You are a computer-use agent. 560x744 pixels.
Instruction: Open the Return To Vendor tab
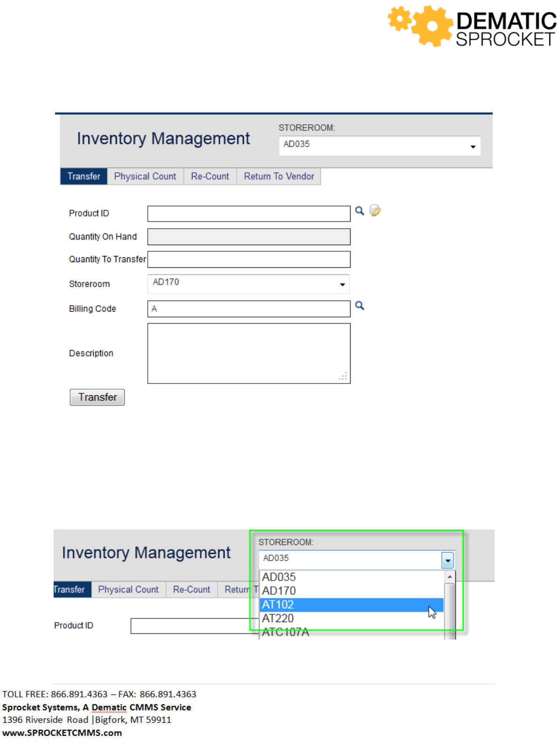click(x=279, y=176)
